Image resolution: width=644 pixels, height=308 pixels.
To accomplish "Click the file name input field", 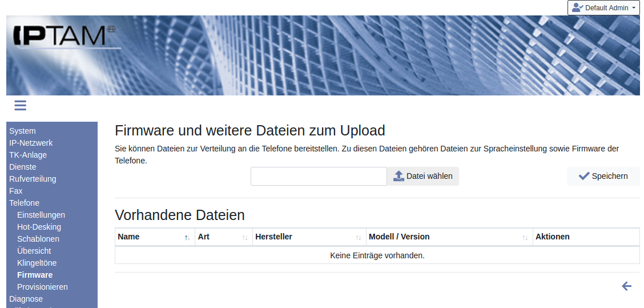I will coord(319,176).
